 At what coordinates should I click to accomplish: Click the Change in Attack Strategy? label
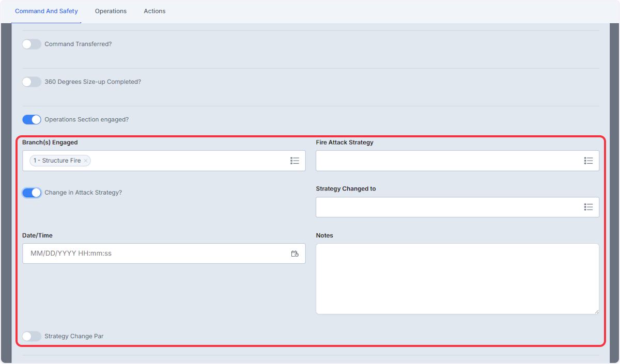(83, 193)
